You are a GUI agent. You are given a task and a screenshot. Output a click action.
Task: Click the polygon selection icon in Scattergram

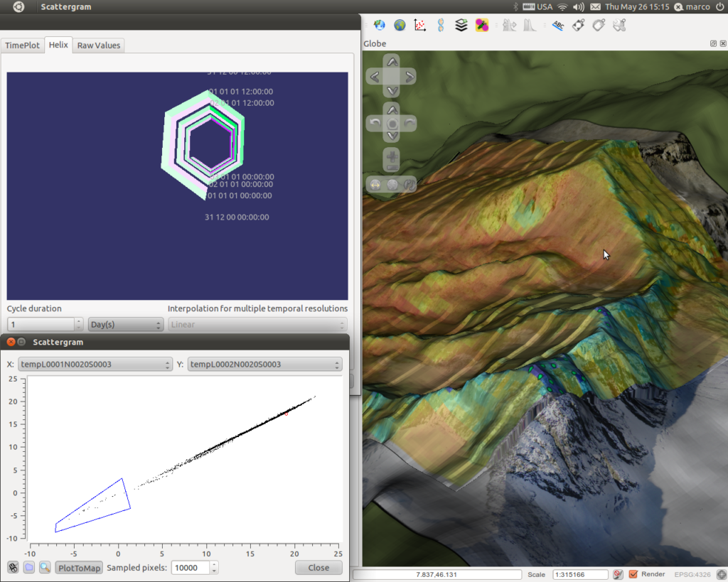click(28, 567)
